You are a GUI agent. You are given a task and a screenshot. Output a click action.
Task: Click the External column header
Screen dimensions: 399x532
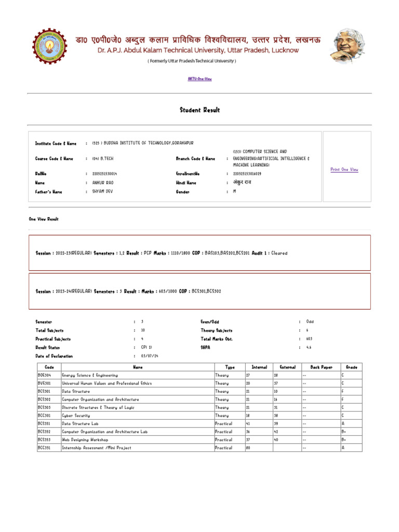[x=287, y=367]
